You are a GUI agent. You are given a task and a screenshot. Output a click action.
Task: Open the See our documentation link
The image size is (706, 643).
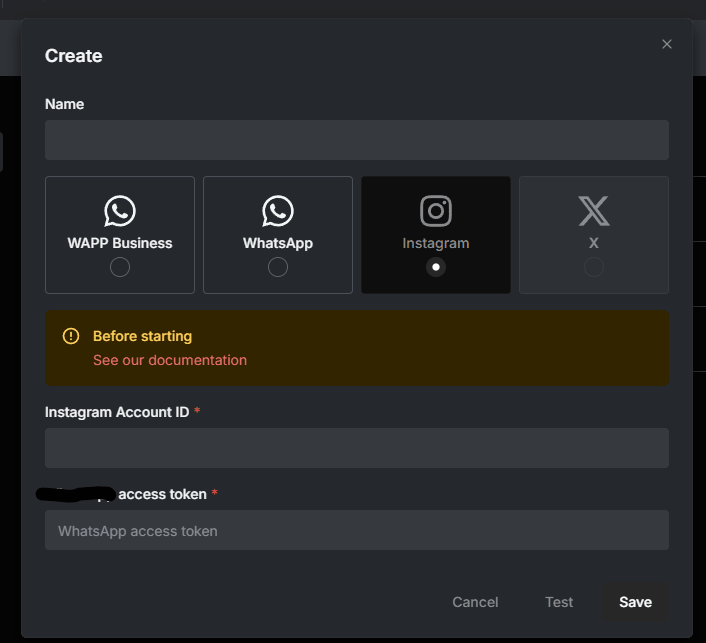[x=170, y=360]
